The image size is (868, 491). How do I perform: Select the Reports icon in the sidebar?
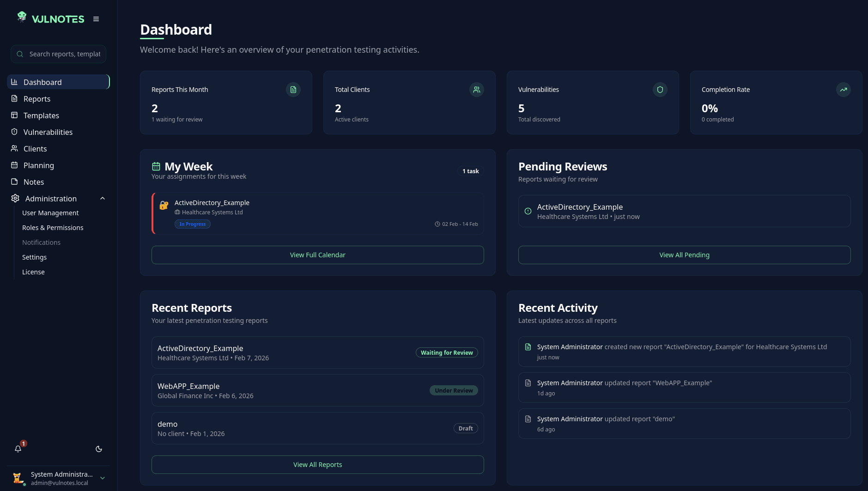14,98
